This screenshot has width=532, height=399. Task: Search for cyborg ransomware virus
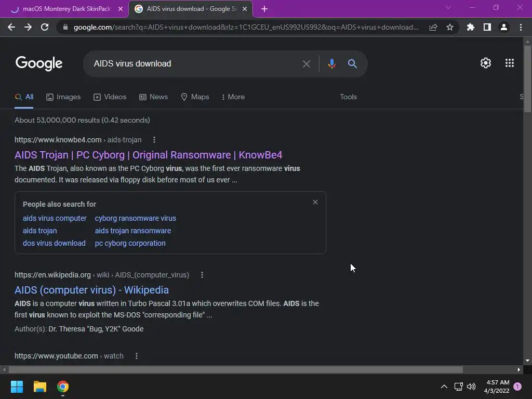[136, 218]
